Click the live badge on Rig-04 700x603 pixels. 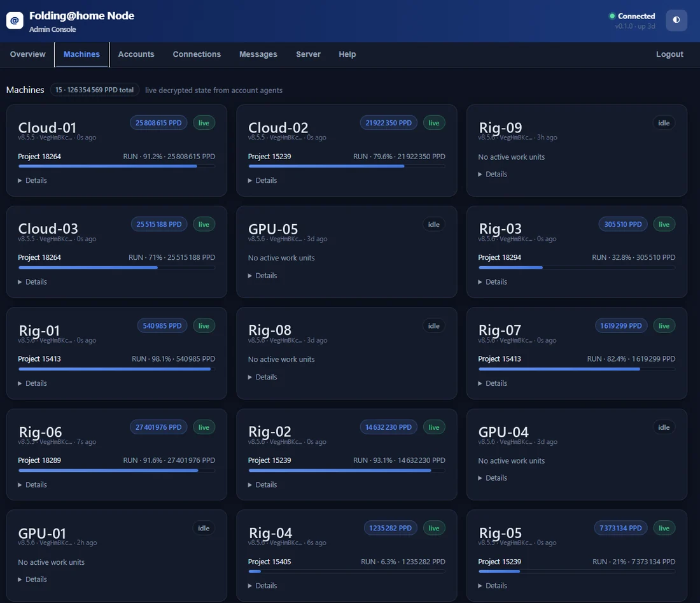[x=434, y=528]
